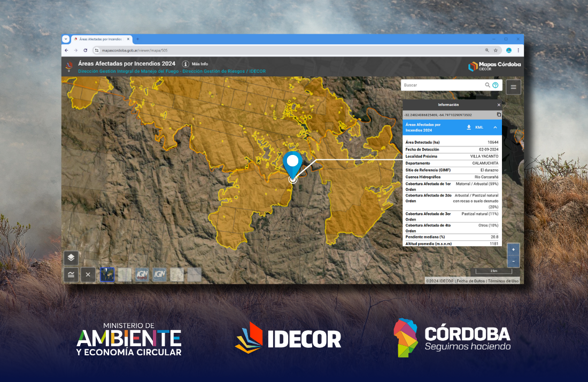Open the layers panel icon
588x382 pixels.
tap(71, 258)
